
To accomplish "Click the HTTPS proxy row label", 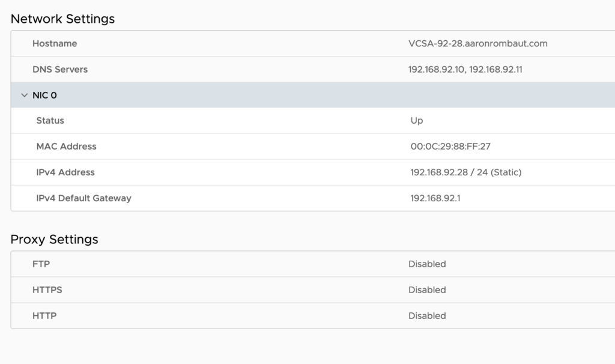I will click(x=47, y=290).
